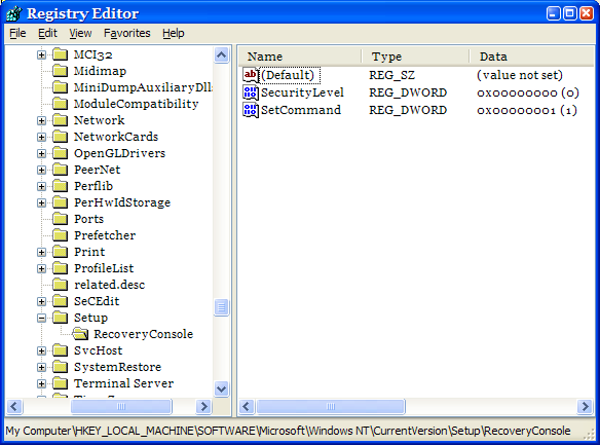Click the SystemRestore folder icon
600x445 pixels.
[x=60, y=367]
